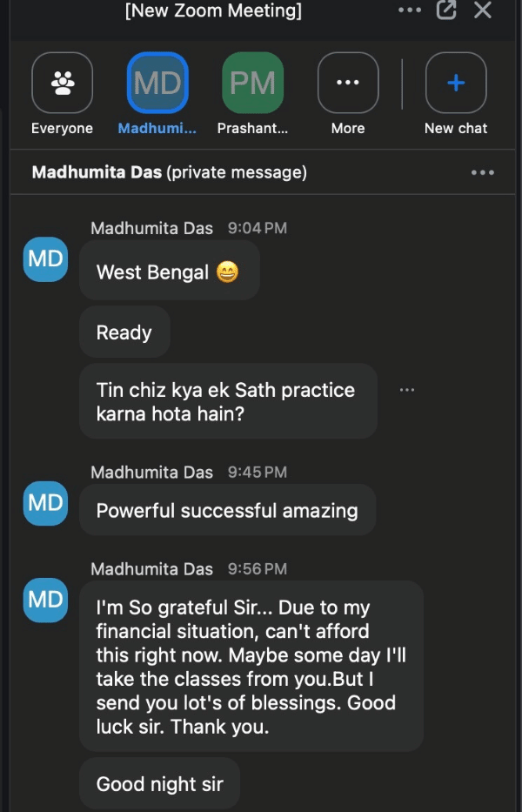Click MD avatar beside 9:04 PM message

(45, 259)
